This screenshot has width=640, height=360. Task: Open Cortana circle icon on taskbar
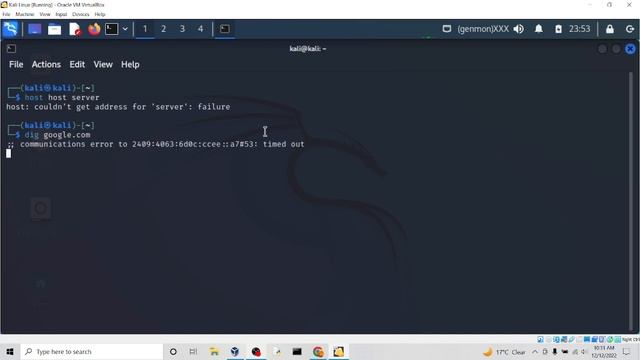(x=173, y=351)
